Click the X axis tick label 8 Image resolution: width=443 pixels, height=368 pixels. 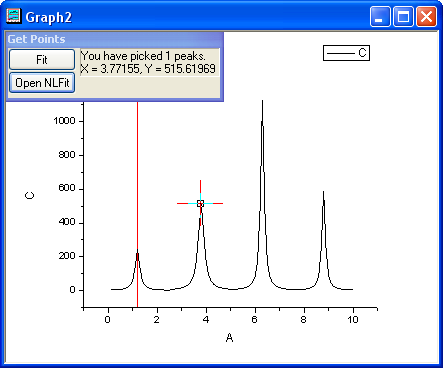pos(303,319)
